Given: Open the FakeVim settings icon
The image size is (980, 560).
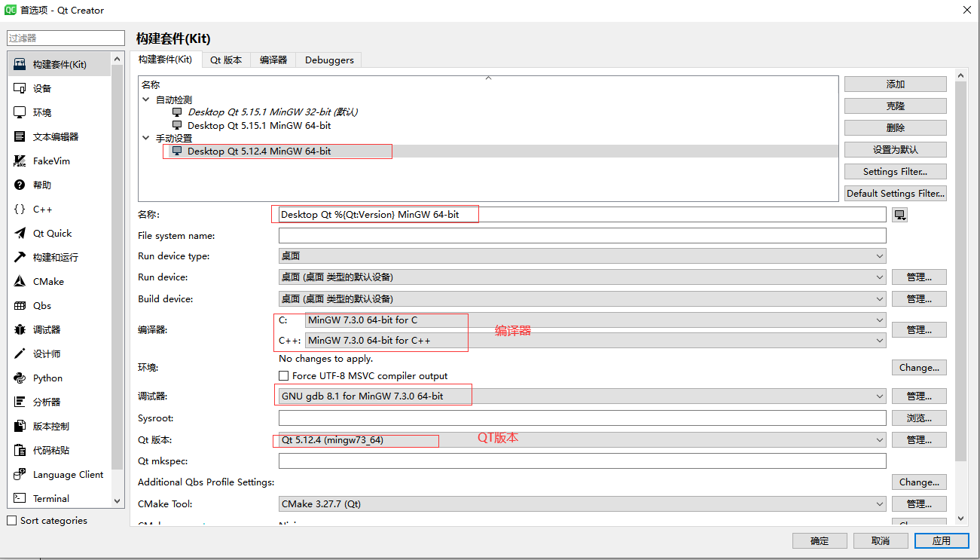Looking at the screenshot, I should click(x=20, y=161).
